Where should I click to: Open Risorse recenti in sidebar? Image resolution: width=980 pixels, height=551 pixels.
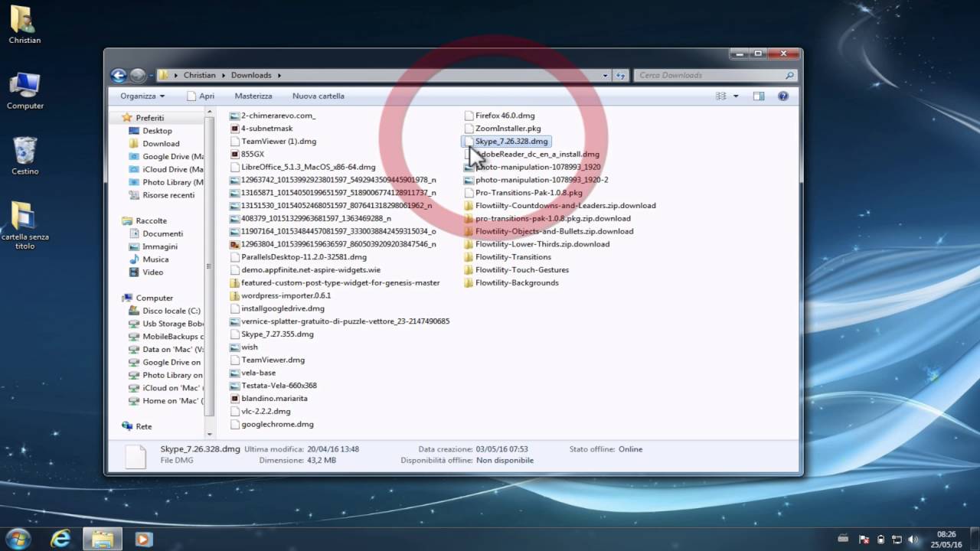point(162,195)
